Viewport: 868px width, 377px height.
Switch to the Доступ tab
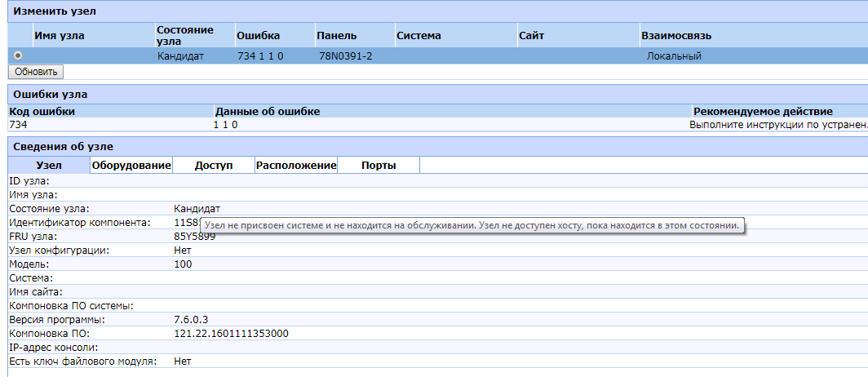pyautogui.click(x=214, y=166)
